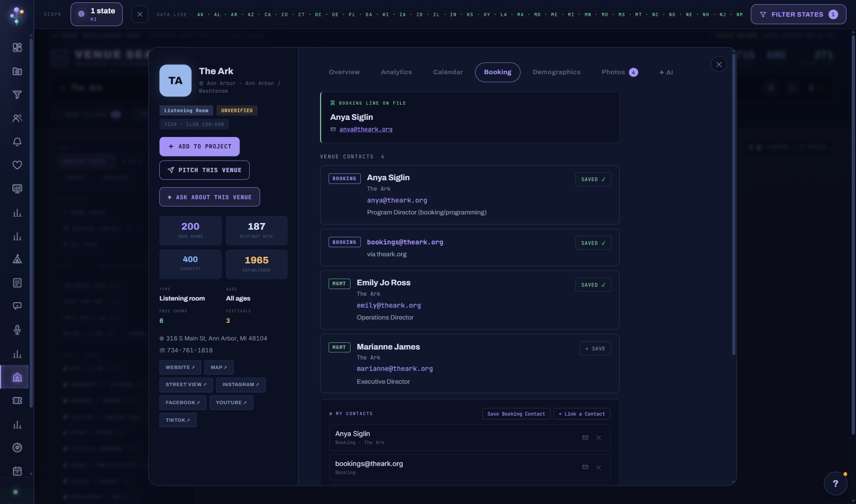Switch to the Overview tab
856x504 pixels.
click(x=344, y=72)
